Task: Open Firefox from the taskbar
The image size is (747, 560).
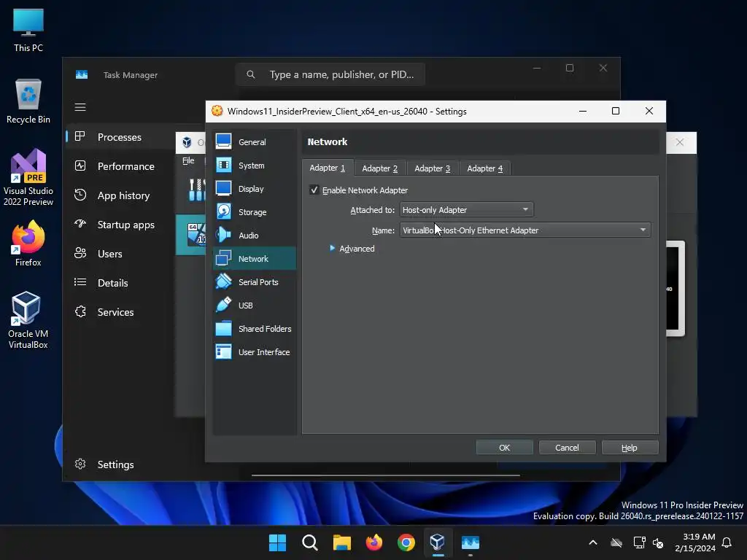Action: point(374,542)
